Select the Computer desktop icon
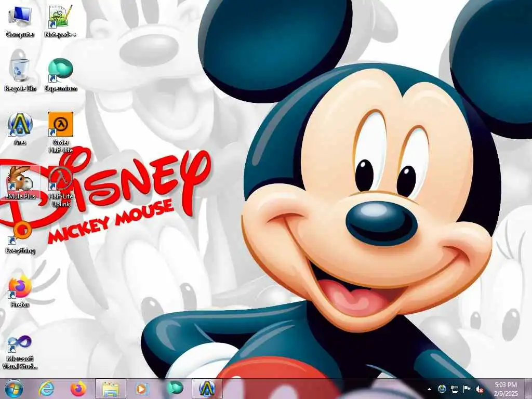Screen dimensions: 532x399 [20, 21]
